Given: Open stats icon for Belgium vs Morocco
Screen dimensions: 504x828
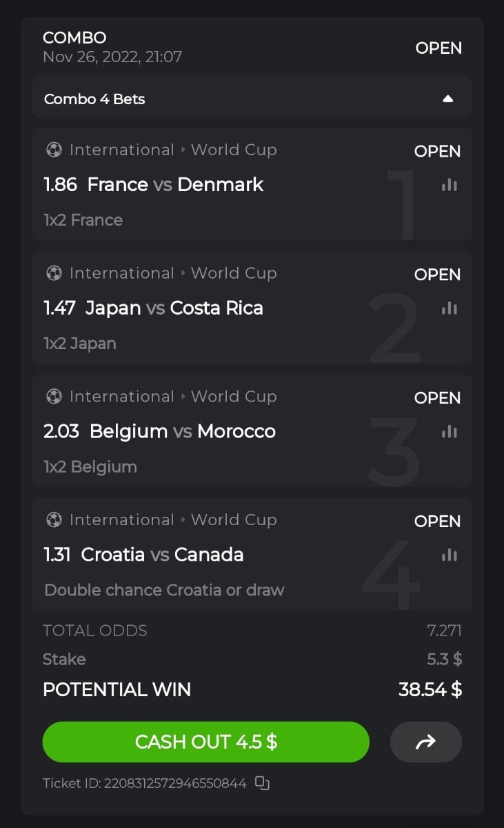Looking at the screenshot, I should (450, 432).
